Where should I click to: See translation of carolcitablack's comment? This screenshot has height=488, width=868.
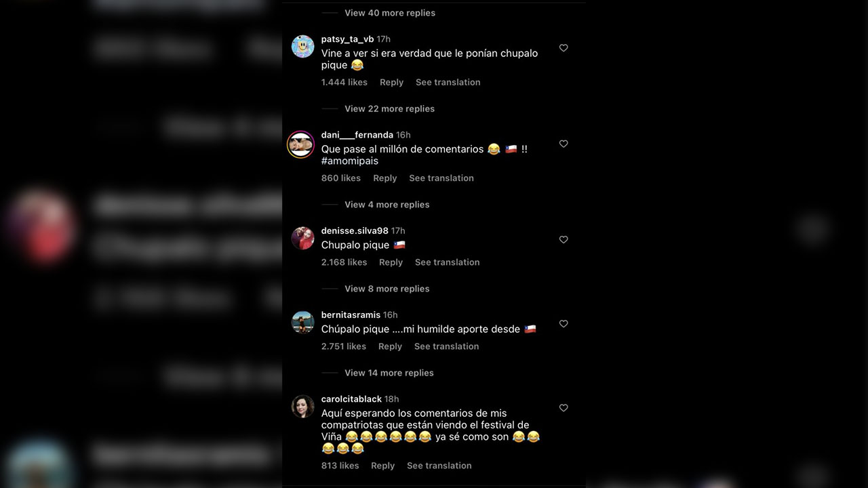(x=439, y=466)
